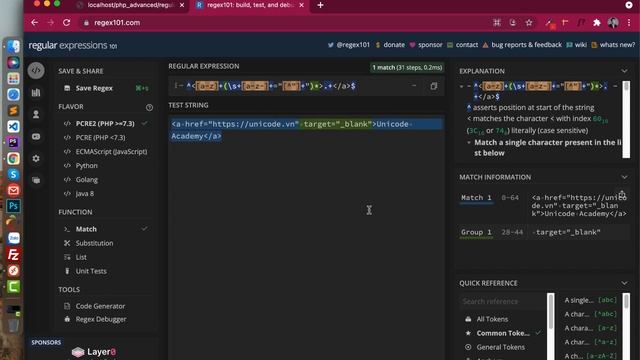Open a new browser tab
The height and width of the screenshot is (360, 640).
[x=320, y=5]
